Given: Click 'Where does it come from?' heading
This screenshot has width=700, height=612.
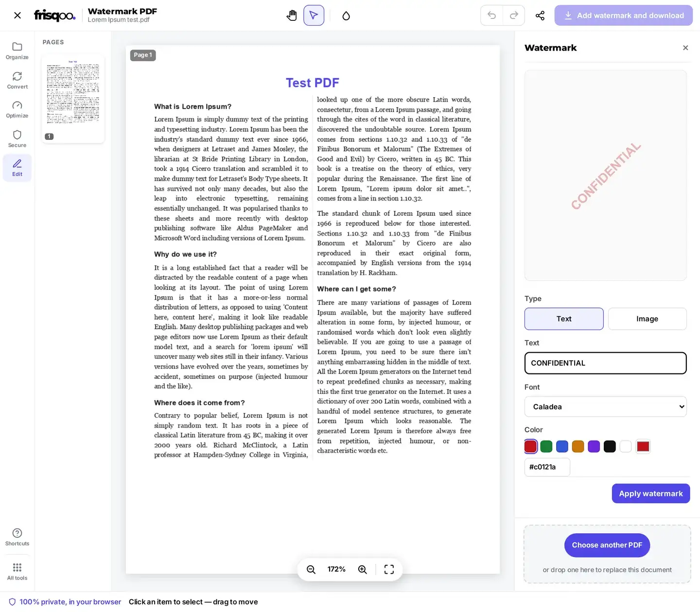Looking at the screenshot, I should 199,403.
